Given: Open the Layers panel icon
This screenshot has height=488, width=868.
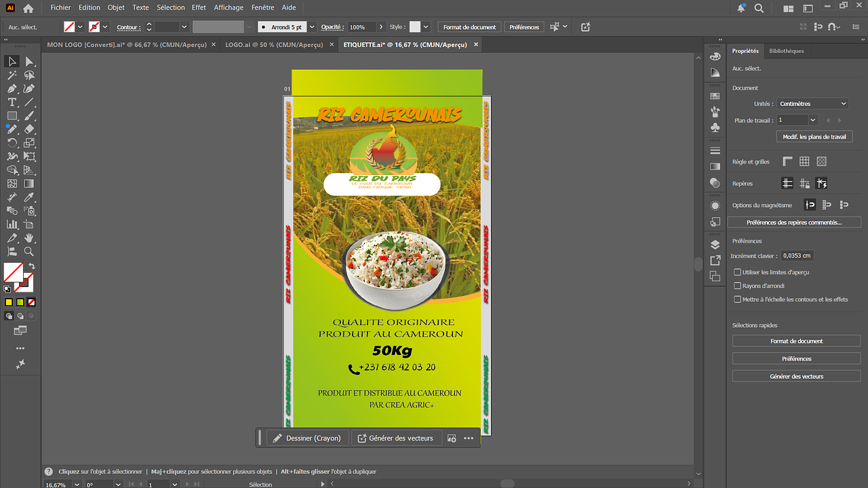Looking at the screenshot, I should [715, 245].
